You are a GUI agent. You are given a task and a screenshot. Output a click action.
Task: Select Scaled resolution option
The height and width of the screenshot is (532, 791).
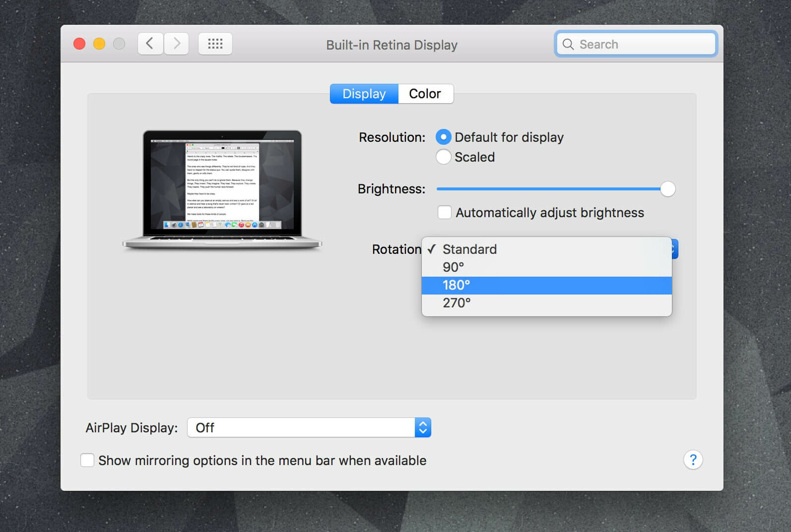coord(444,157)
